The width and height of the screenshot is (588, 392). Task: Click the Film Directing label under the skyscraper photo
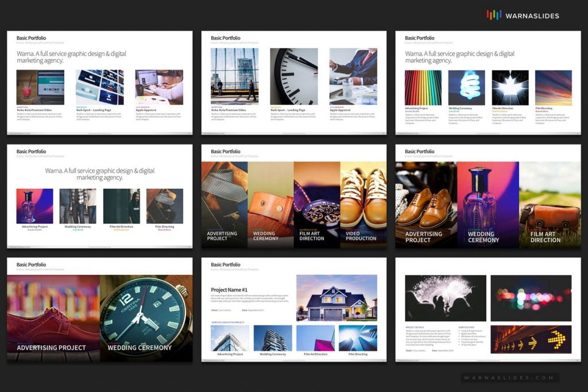[358, 354]
